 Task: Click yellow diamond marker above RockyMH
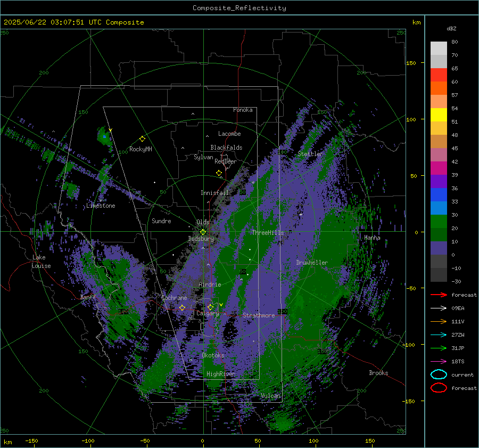tap(142, 139)
